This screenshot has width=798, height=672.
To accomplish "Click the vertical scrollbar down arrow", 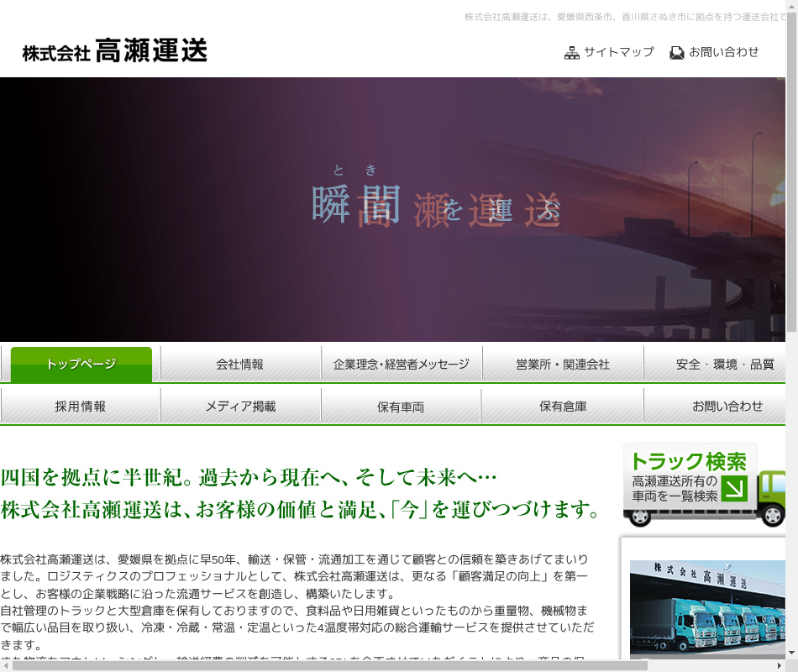I will (791, 652).
